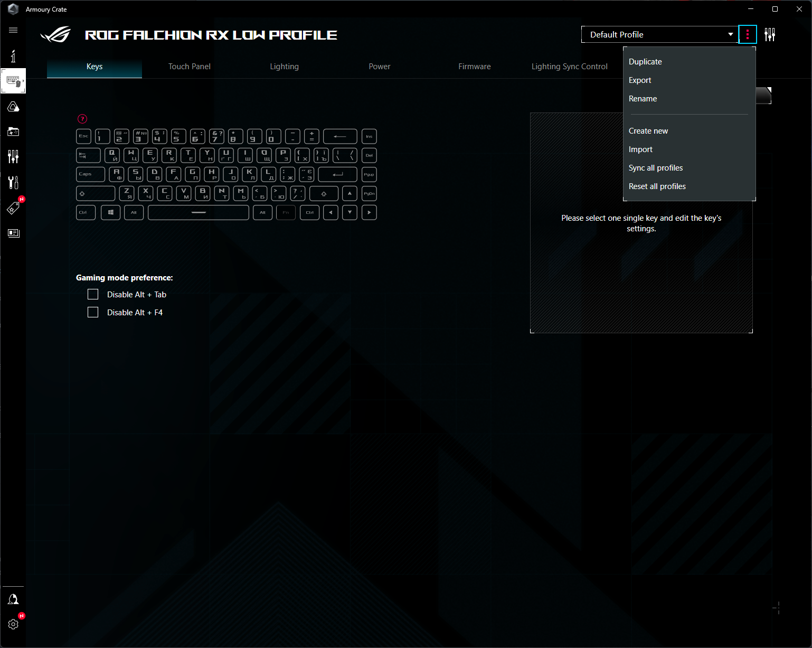Select the Fn key
The width and height of the screenshot is (812, 648).
click(286, 212)
